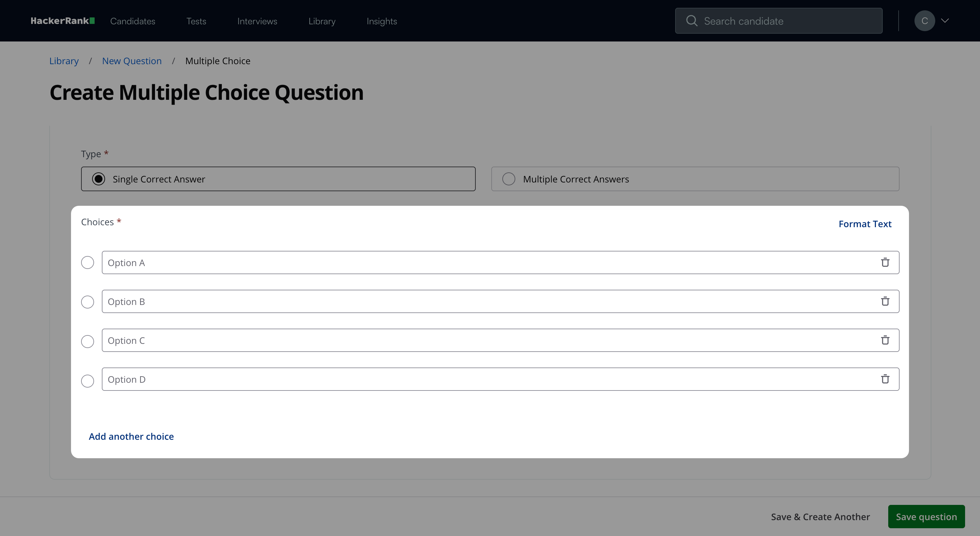Screen dimensions: 980x536
Task: Mark Option A as the correct answer
Action: click(88, 263)
